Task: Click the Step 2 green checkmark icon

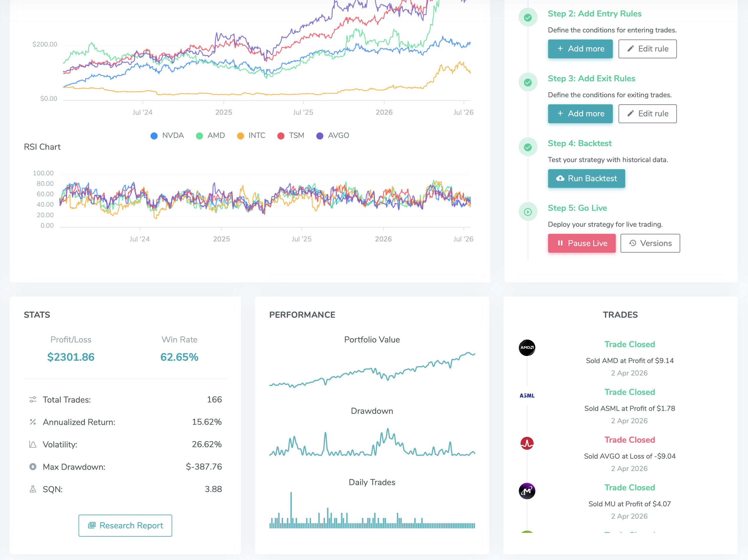Action: [527, 17]
